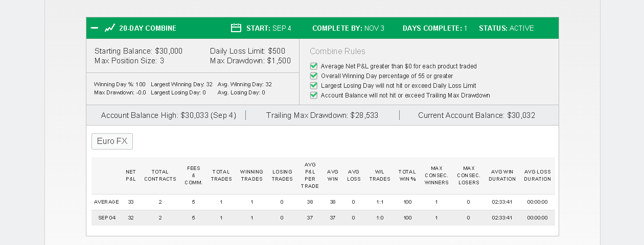Click the chart line icon beside 20-Day Combine
The height and width of the screenshot is (245, 644).
[110, 28]
